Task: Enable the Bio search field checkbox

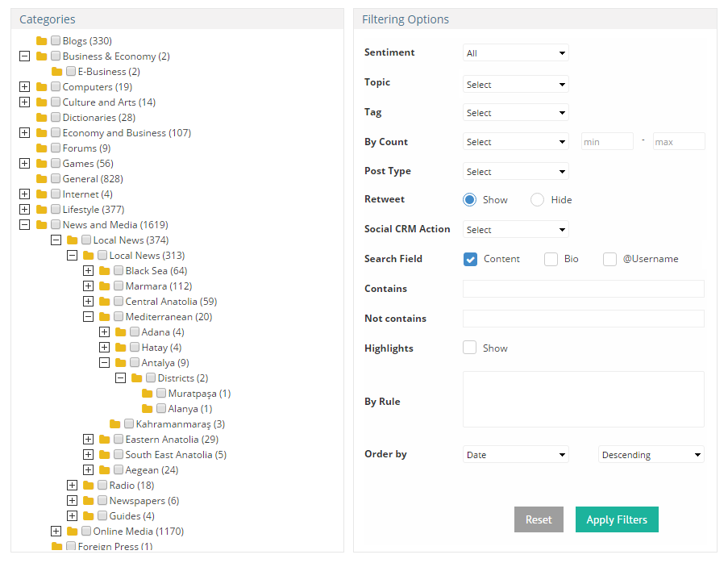Action: (x=551, y=259)
